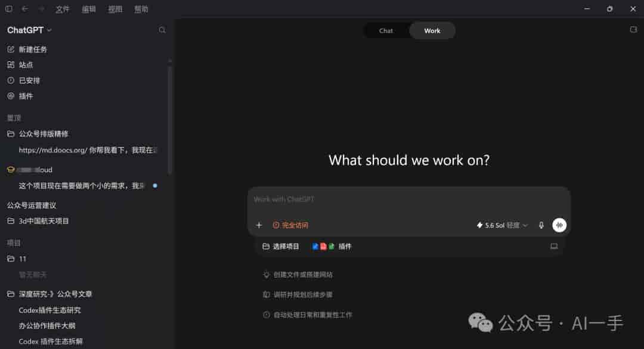Open Codex 插件生态拆解 chat
This screenshot has width=644, height=349.
51,341
